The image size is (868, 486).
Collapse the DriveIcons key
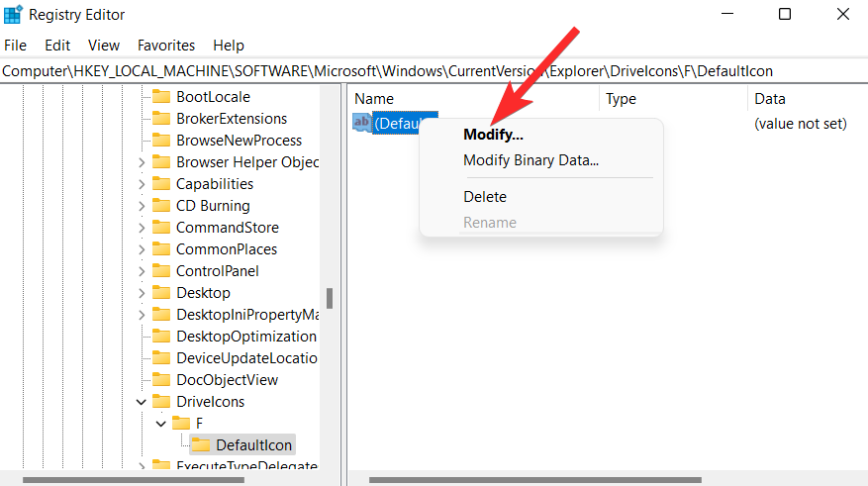pos(142,402)
